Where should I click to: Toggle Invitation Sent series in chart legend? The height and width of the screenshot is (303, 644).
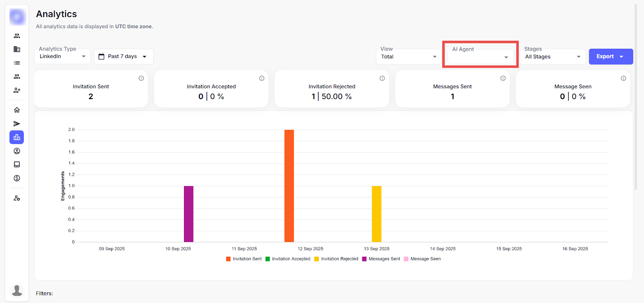(244, 259)
